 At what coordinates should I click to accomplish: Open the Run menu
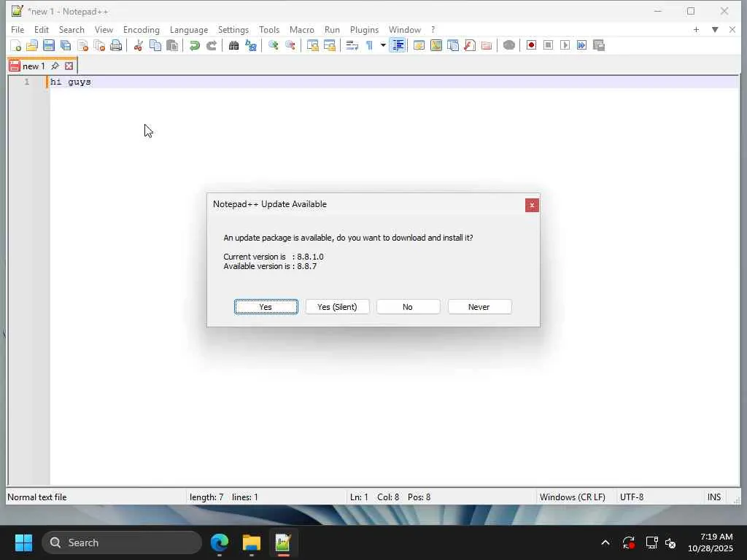[332, 29]
